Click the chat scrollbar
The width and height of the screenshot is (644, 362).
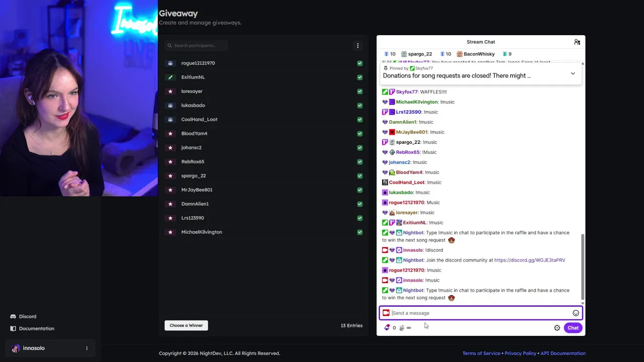coord(583,266)
